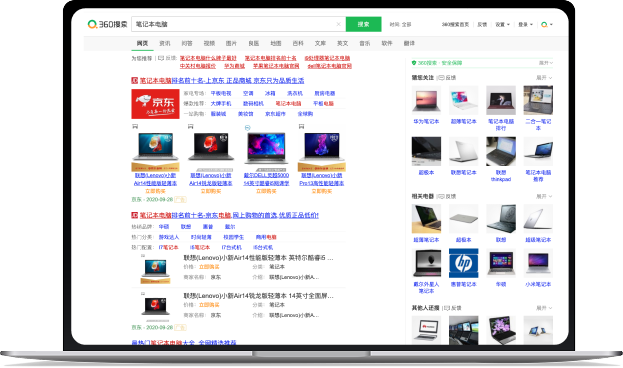Switch to the 图片 tab
The height and width of the screenshot is (368, 623).
coord(231,43)
